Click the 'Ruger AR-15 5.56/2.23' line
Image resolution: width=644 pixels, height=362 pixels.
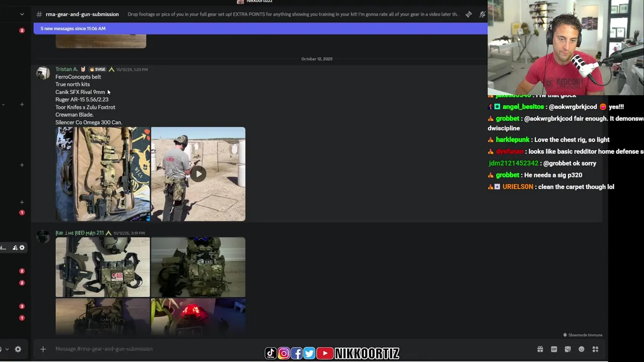click(x=82, y=100)
